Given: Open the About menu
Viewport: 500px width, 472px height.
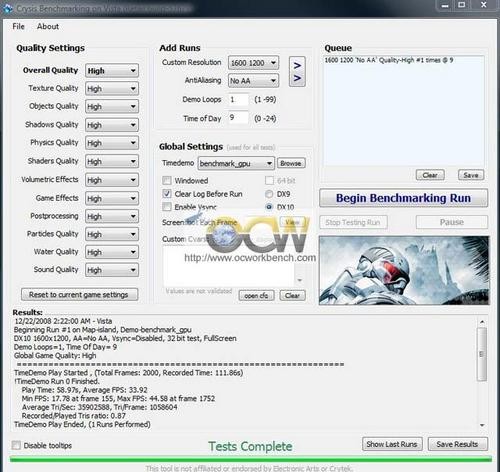Looking at the screenshot, I should 48,26.
